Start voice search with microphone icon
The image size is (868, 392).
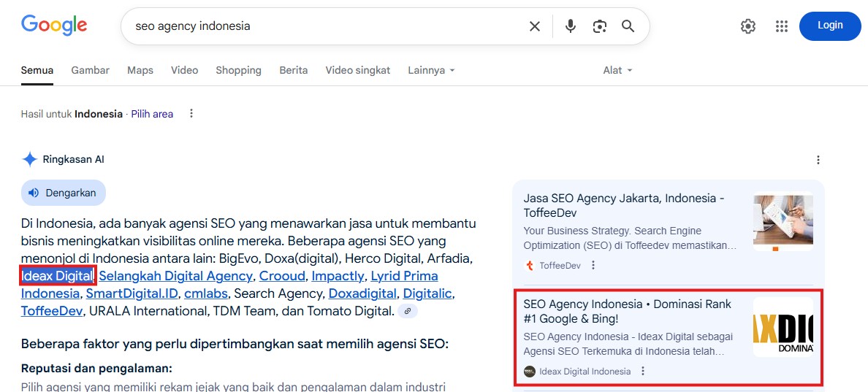click(x=570, y=26)
